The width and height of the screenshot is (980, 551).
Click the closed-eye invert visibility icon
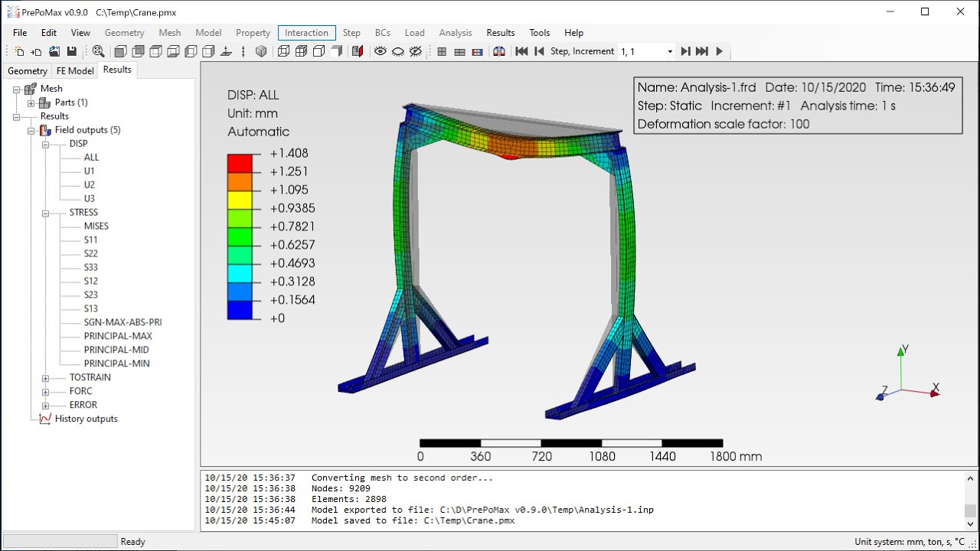pos(398,51)
